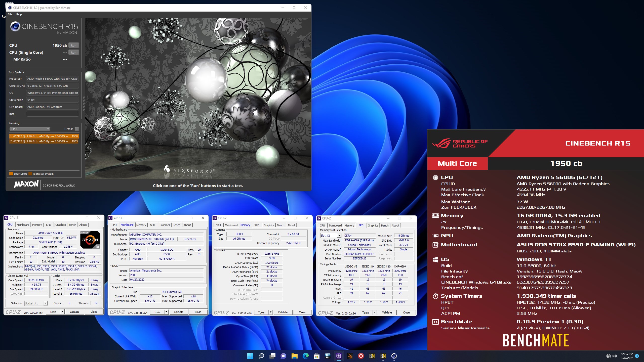
Task: Click the Motherboard icon in BenchMate panel
Action: (435, 245)
